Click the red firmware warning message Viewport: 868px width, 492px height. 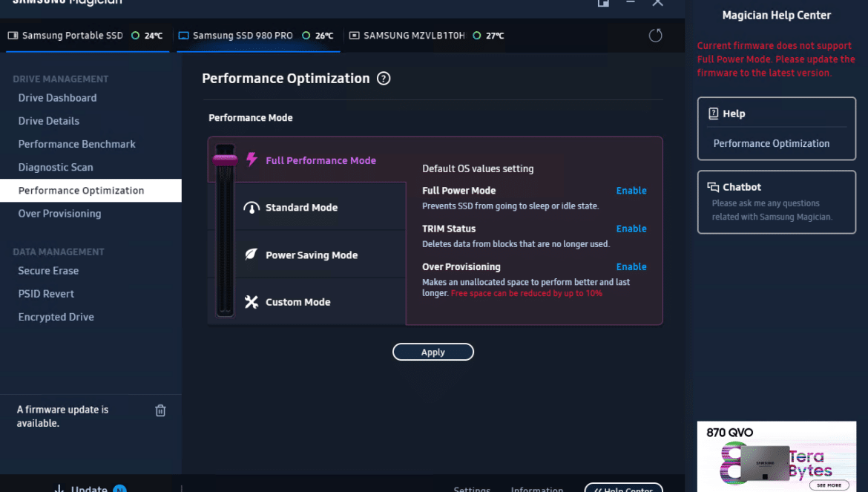point(776,59)
